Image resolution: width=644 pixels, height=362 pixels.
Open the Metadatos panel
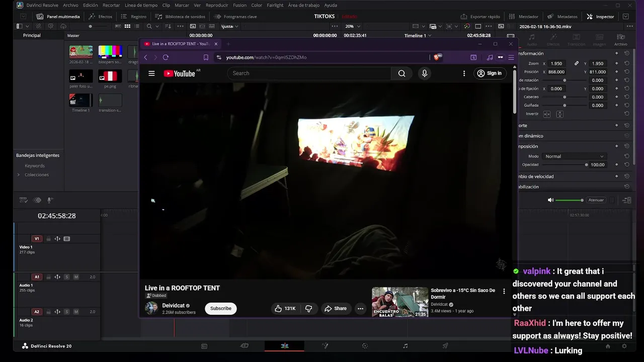562,17
